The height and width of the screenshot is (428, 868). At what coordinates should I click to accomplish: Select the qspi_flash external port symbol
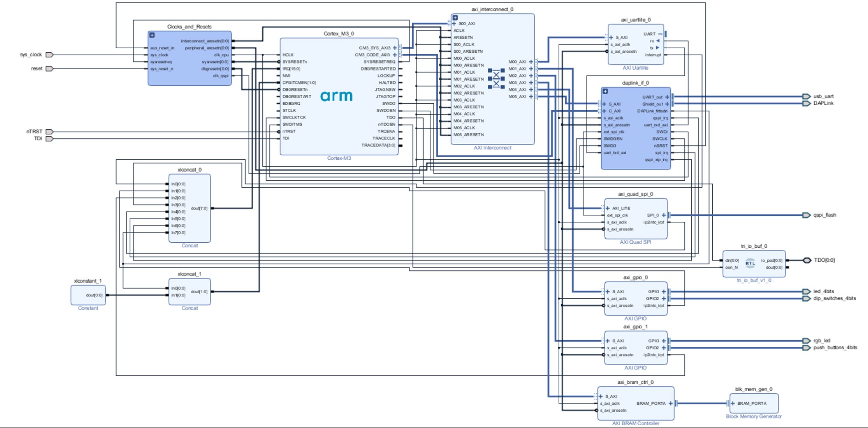pyautogui.click(x=806, y=215)
